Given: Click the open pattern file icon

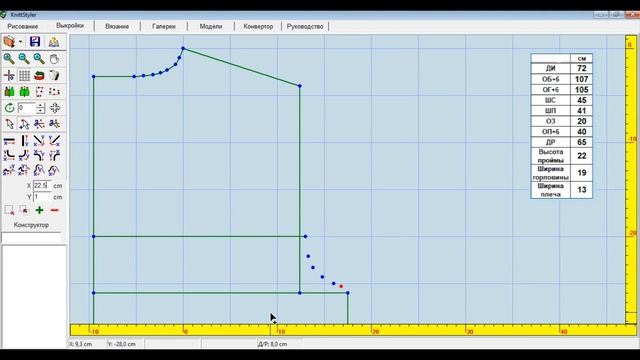Looking at the screenshot, I should click(x=9, y=42).
